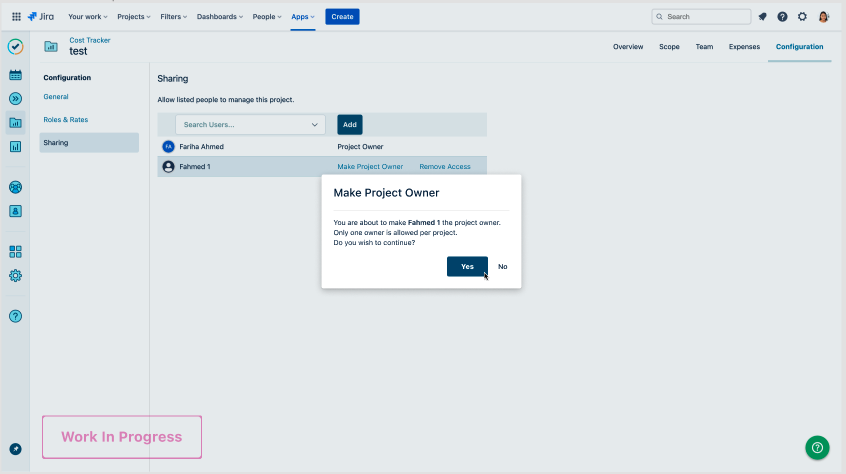Switch to the Expenses tab
The image size is (846, 474).
[744, 47]
